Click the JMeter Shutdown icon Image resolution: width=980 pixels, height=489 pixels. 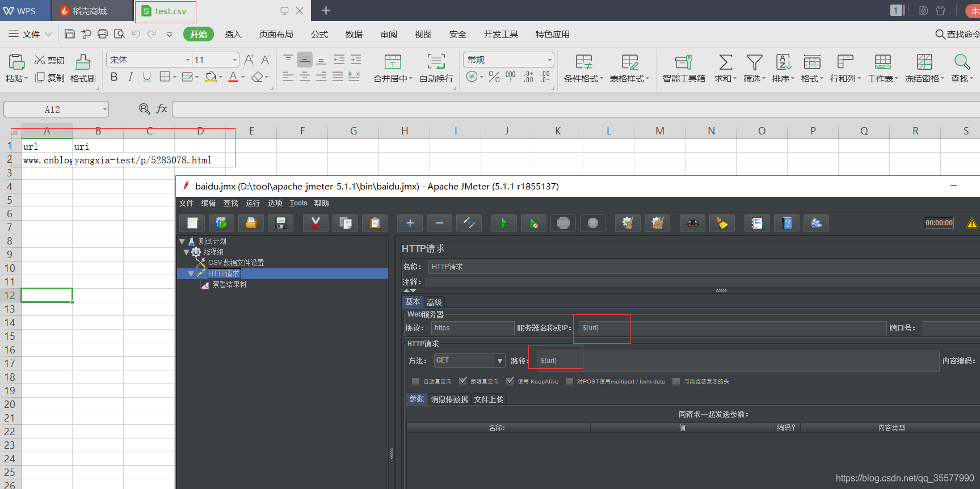tap(592, 223)
